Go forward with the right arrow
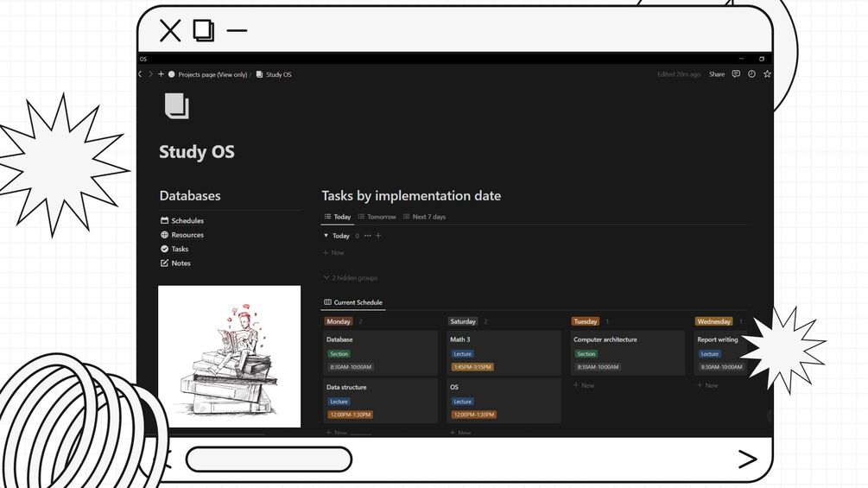The width and height of the screenshot is (868, 488). pos(150,74)
